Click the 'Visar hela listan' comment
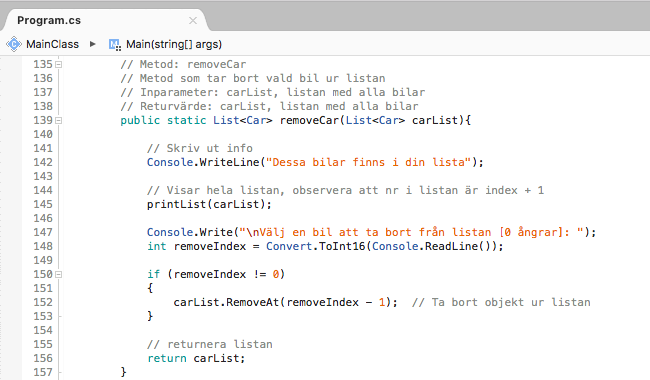Viewport: 650px width, 380px height. point(345,190)
